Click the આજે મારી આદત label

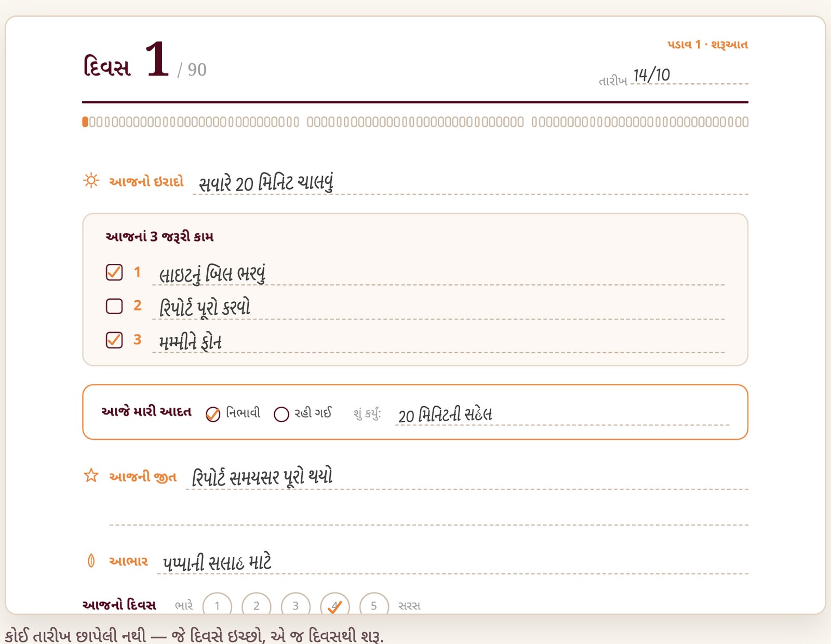click(x=146, y=412)
